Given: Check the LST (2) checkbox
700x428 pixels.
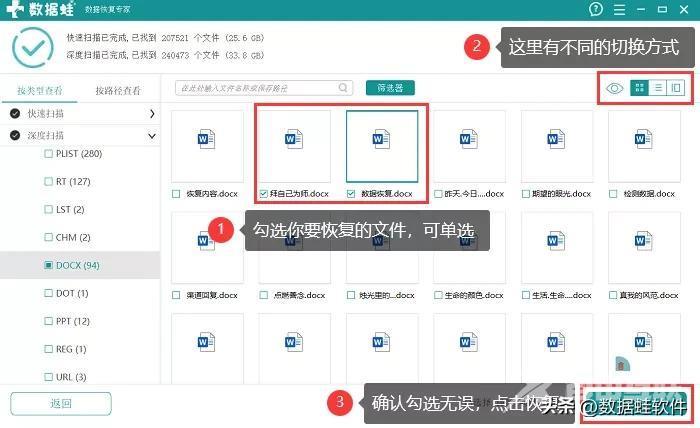Looking at the screenshot, I should tap(49, 209).
